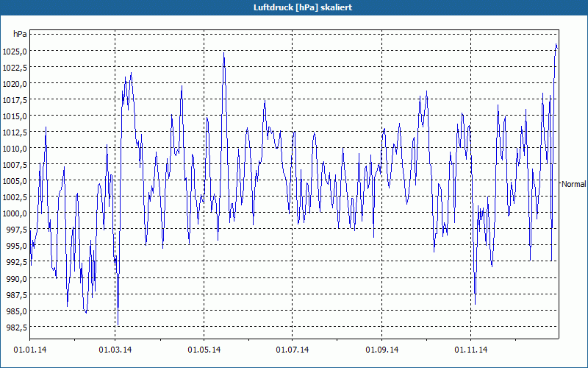Click the "Normal" marker label at right edge

573,184
